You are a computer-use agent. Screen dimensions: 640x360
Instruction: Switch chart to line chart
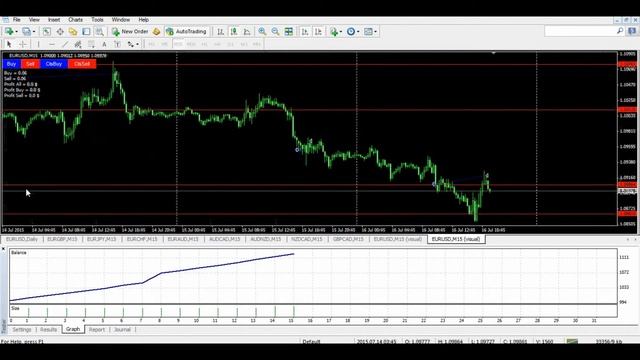[247, 31]
